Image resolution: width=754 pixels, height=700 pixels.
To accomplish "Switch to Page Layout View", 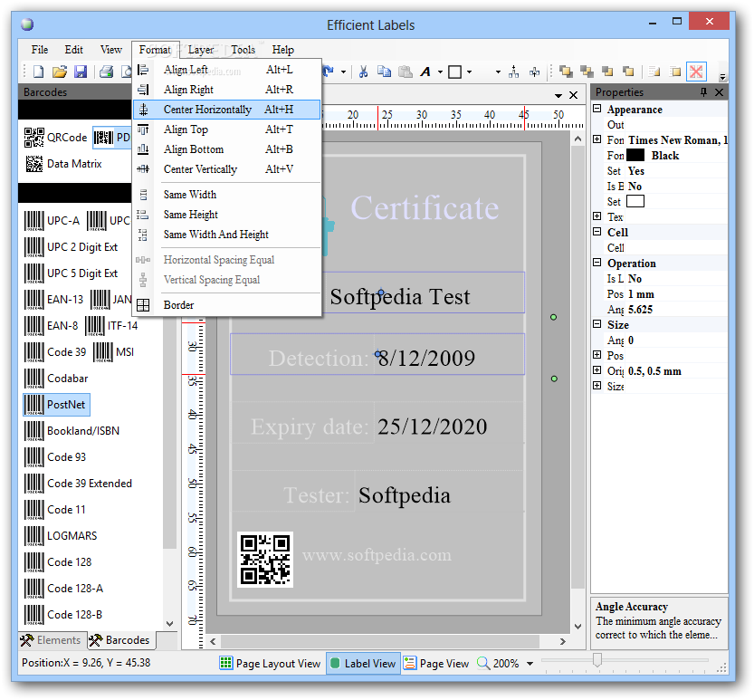I will 271,664.
